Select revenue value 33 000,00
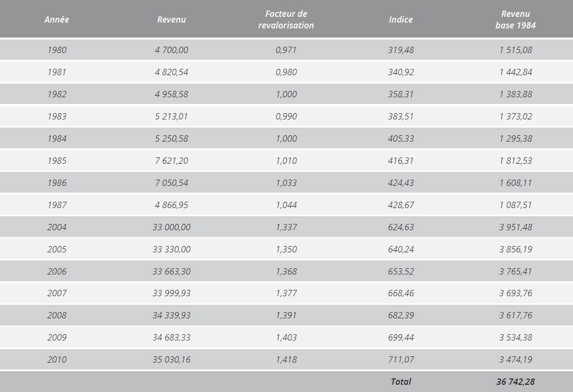 (172, 227)
